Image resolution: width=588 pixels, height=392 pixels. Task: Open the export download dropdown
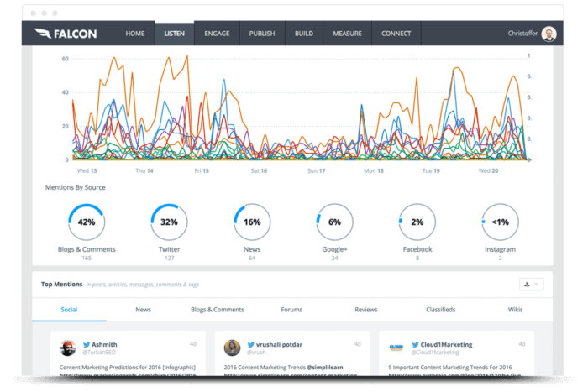tap(531, 285)
